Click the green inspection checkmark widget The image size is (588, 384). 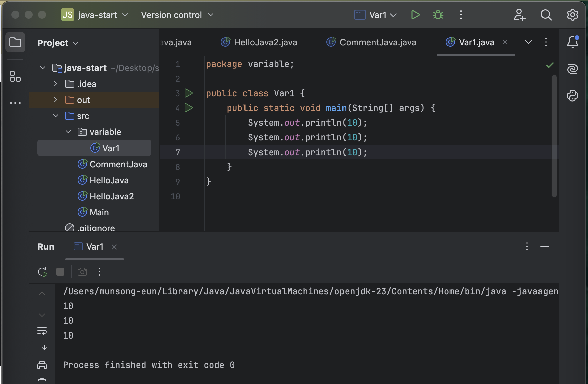click(x=550, y=65)
